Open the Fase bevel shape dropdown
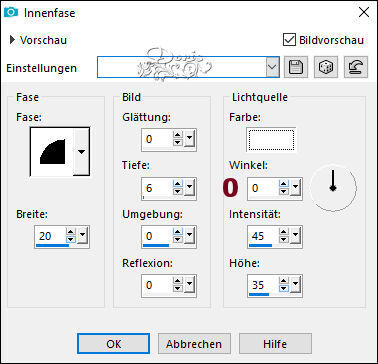Image resolution: width=378 pixels, height=364 pixels. point(81,152)
